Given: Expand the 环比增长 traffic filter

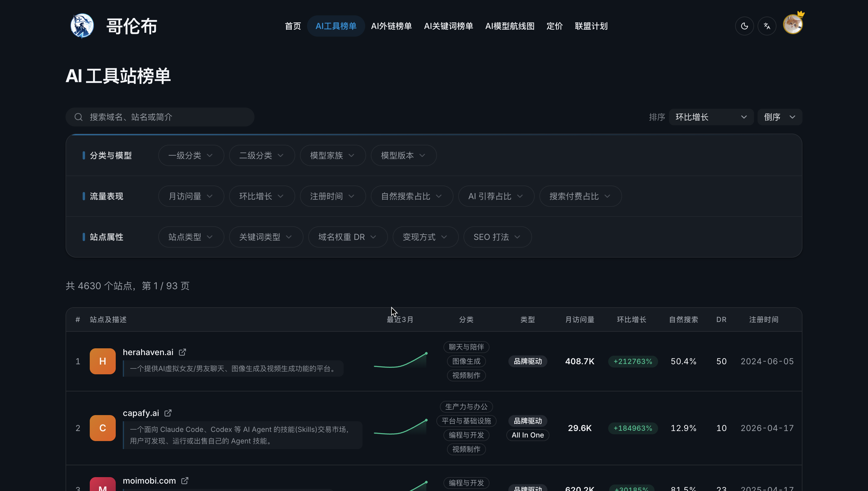Looking at the screenshot, I should (x=262, y=196).
